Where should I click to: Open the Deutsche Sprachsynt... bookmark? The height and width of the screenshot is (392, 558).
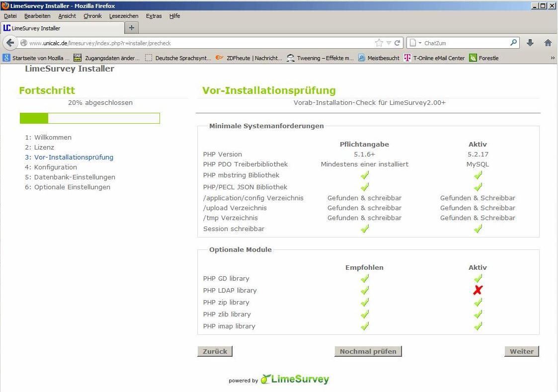pyautogui.click(x=178, y=58)
